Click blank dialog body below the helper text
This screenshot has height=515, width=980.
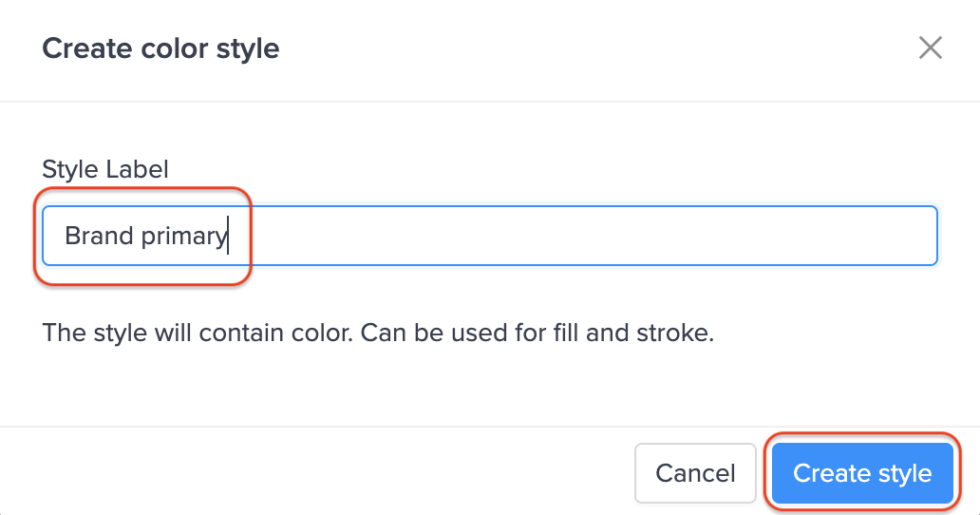coord(475,390)
